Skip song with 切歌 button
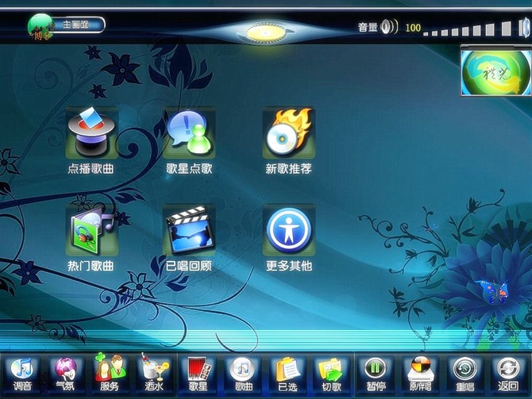532x399 pixels. point(330,373)
